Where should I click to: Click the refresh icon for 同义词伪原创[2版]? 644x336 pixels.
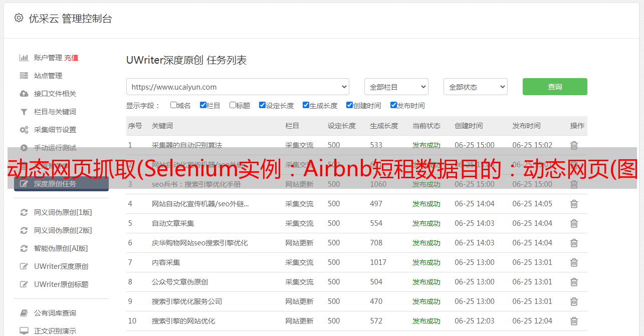(24, 230)
